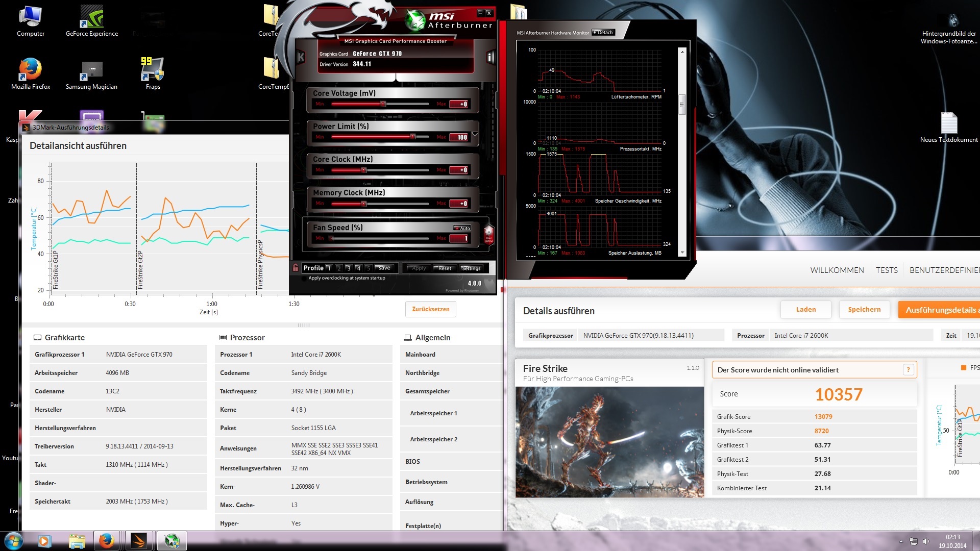
Task: Click the profile unlock padlock icon
Action: [296, 267]
